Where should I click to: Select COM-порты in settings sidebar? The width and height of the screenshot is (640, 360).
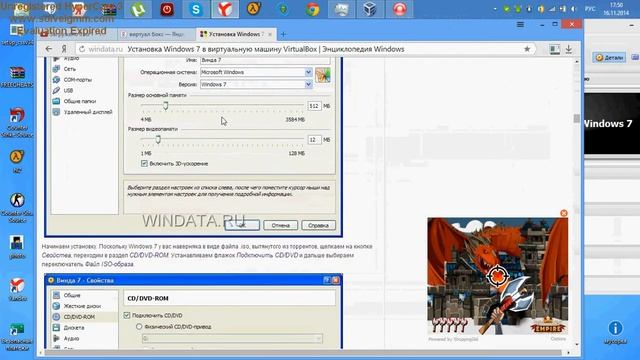click(78, 80)
